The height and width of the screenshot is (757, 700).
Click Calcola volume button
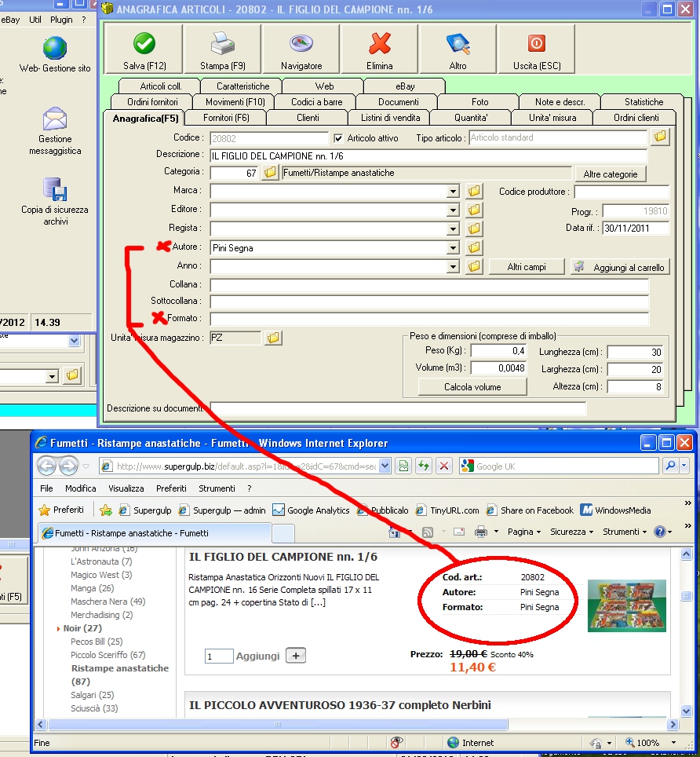click(472, 387)
